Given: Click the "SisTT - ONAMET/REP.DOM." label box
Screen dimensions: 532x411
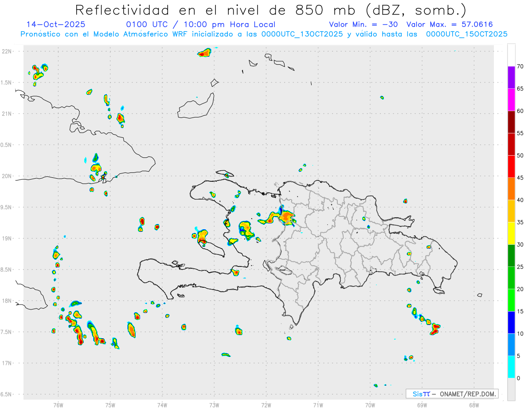Looking at the screenshot, I should (452, 394).
